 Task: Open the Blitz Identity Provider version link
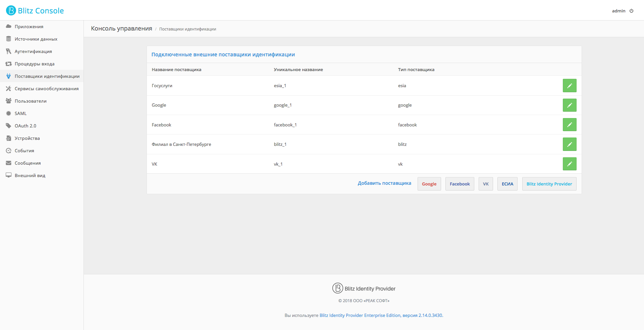click(x=381, y=315)
